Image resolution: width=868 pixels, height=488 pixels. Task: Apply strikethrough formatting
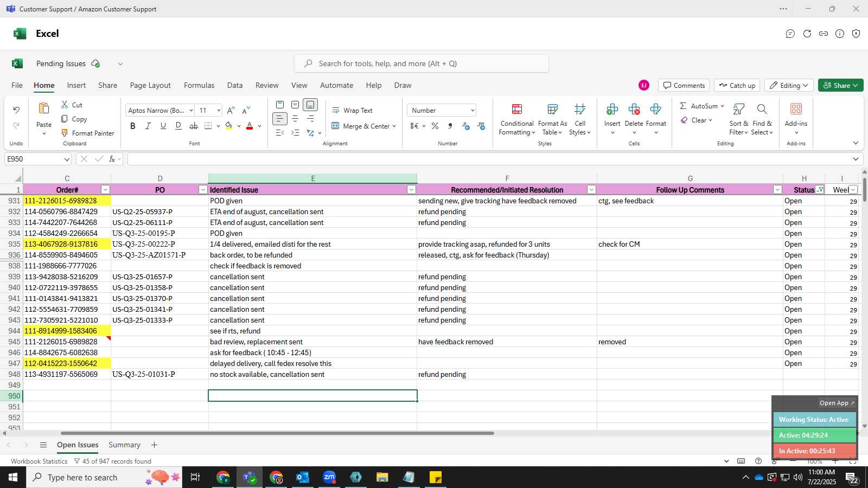point(194,126)
